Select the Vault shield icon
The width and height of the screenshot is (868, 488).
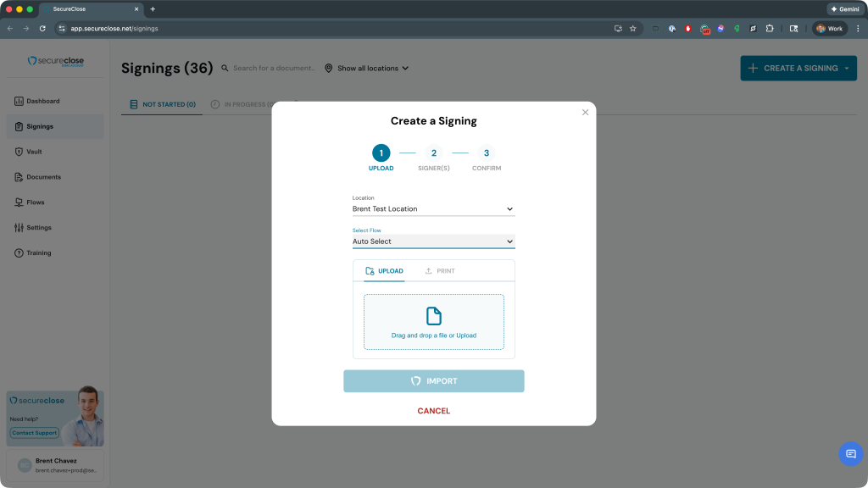[19, 152]
